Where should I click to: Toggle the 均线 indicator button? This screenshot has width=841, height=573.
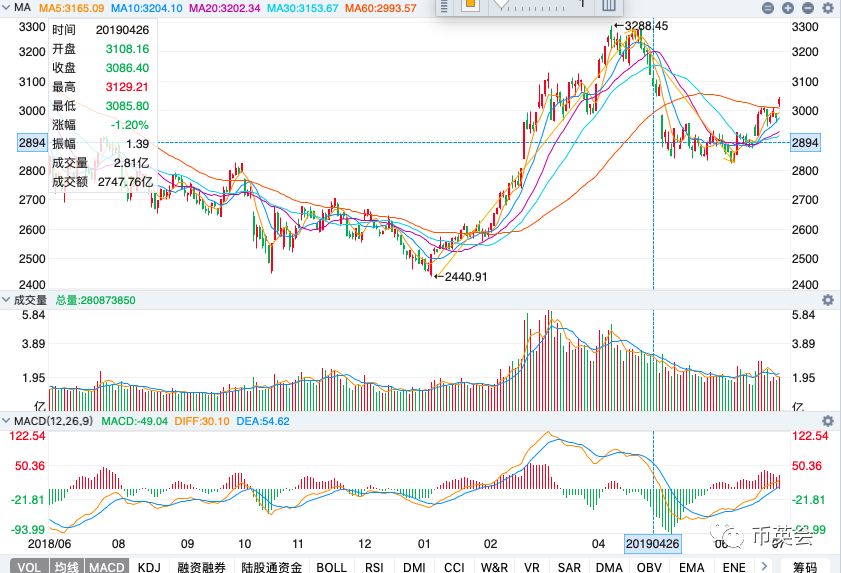pos(67,567)
